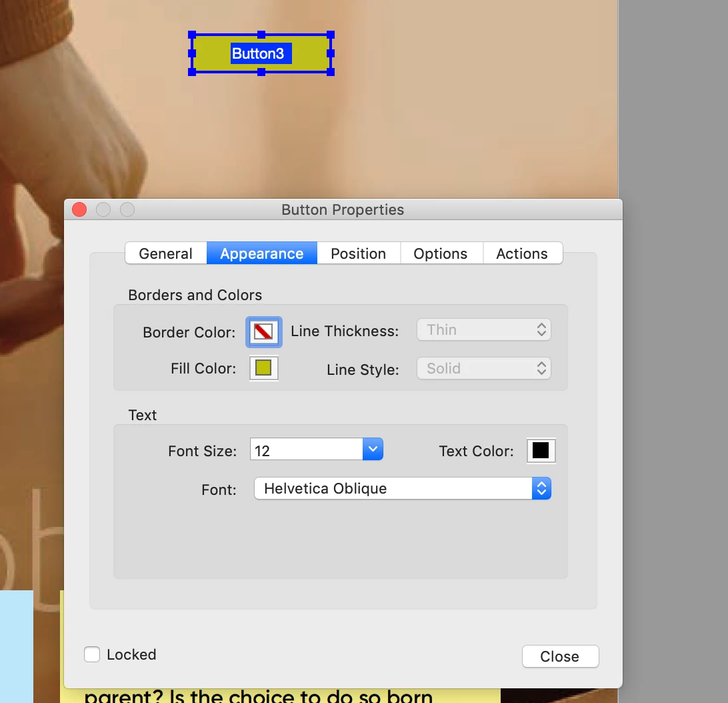Open the Position tab
The width and height of the screenshot is (728, 703).
[359, 253]
